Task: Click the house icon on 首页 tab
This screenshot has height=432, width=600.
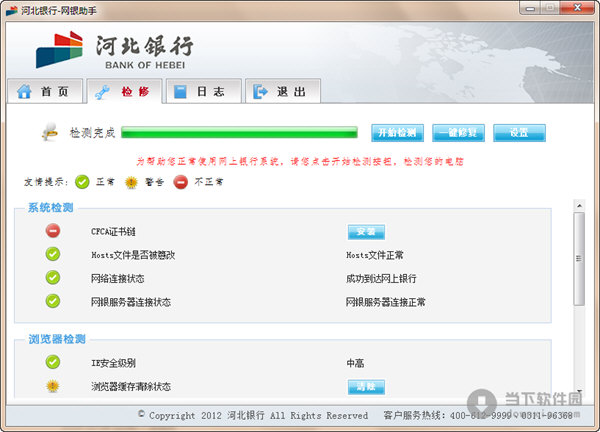Action: coord(24,91)
